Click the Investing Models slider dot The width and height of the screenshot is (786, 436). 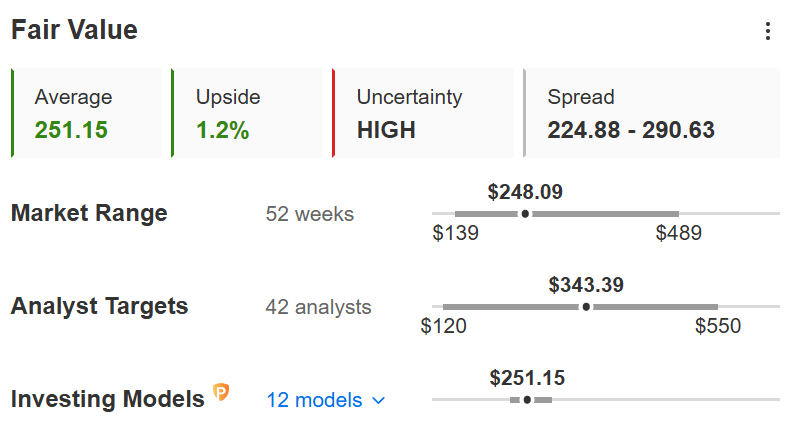(x=527, y=400)
